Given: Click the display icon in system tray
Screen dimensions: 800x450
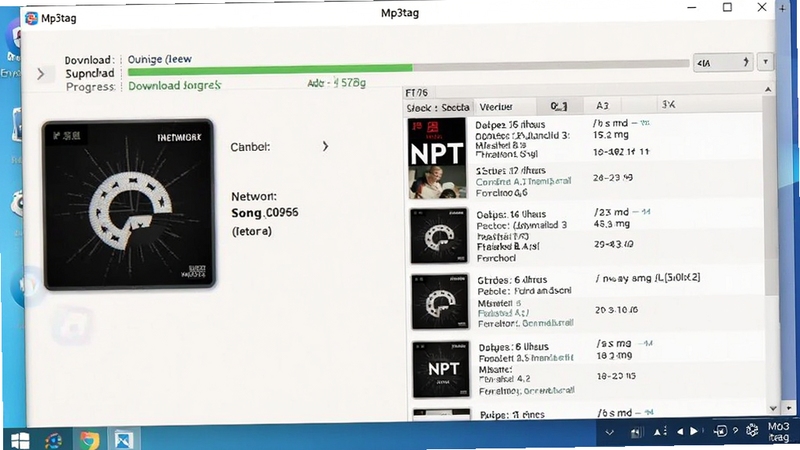Looking at the screenshot, I should tap(720, 431).
